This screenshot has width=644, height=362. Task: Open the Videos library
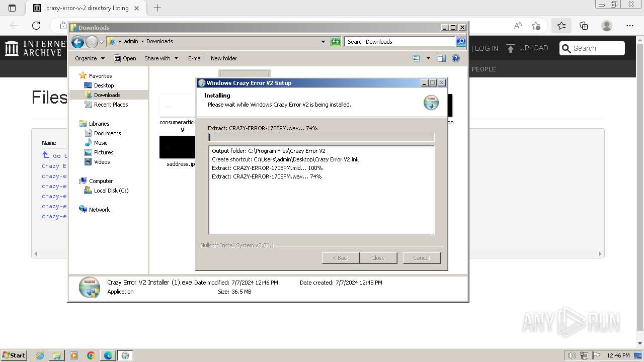102,162
